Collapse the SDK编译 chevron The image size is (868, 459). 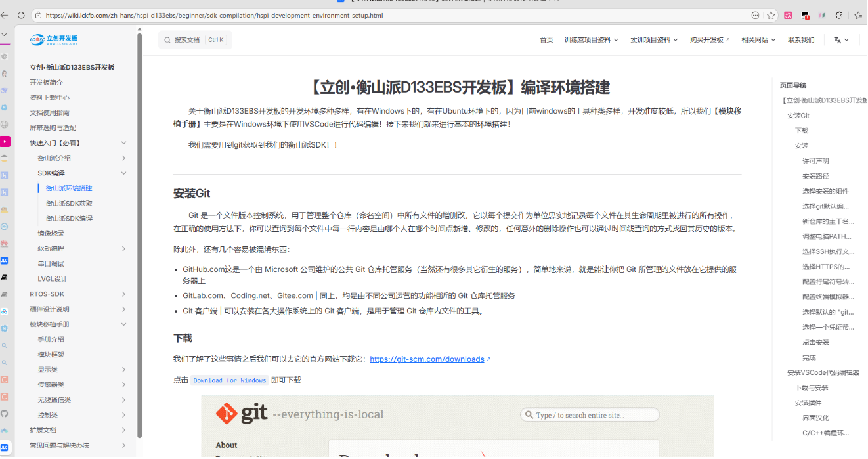point(123,173)
